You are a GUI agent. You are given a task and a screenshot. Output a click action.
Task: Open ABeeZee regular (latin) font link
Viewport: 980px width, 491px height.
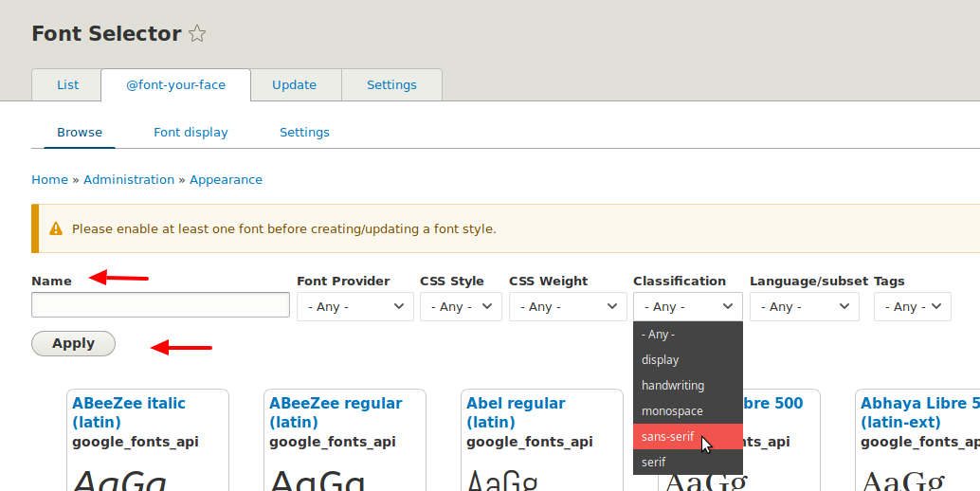[x=336, y=413]
